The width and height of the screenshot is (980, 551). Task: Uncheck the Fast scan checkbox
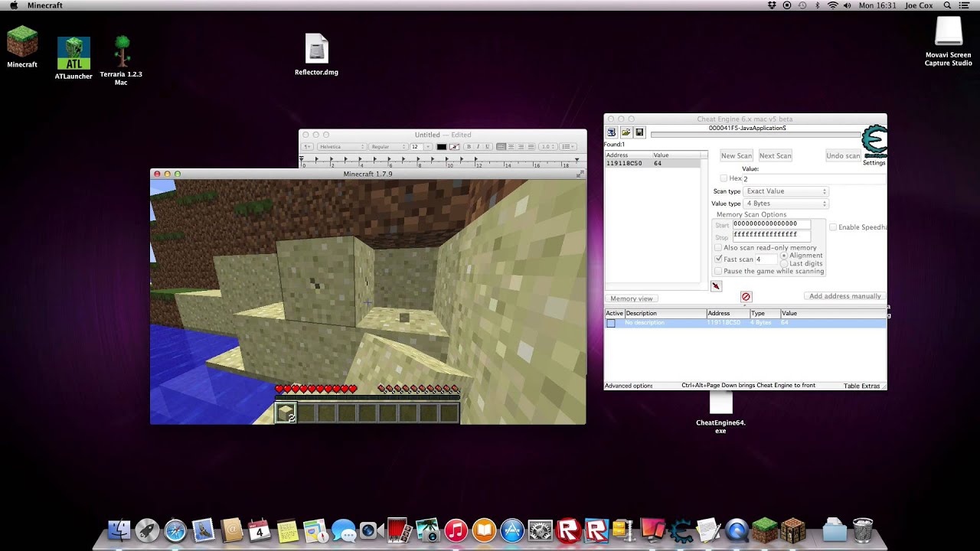click(x=718, y=259)
